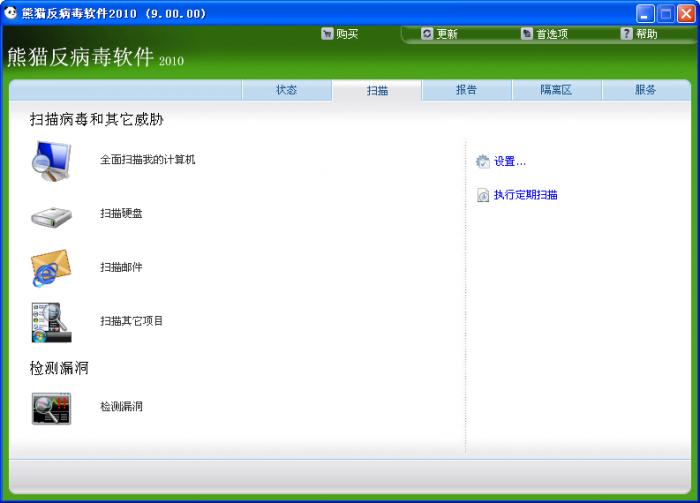This screenshot has width=700, height=503.
Task: Click the 执行定期扫描 link
Action: (x=525, y=195)
